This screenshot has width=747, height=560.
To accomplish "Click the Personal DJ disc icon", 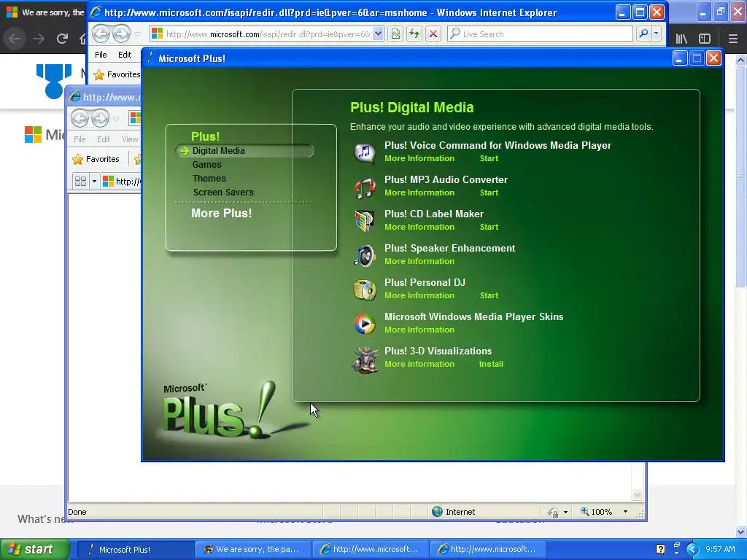I will pos(365,289).
